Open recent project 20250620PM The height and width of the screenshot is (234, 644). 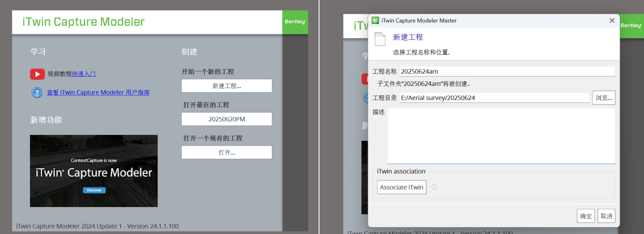point(227,119)
